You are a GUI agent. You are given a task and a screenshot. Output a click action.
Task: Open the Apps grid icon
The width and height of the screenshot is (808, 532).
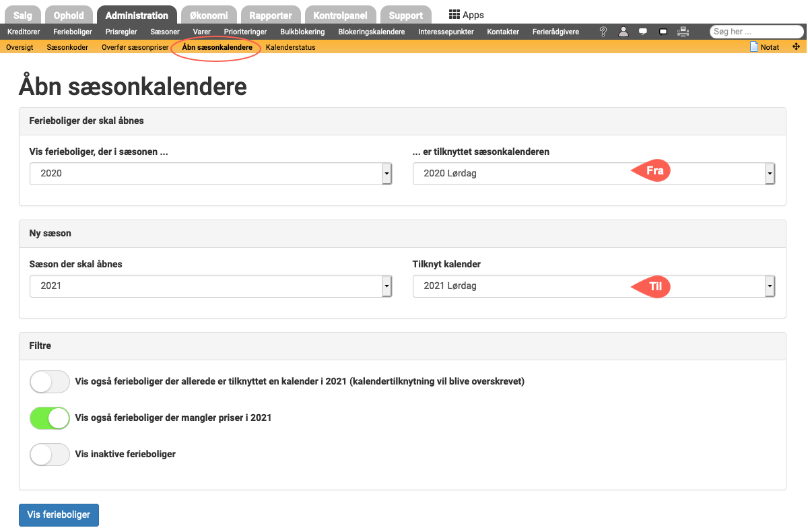pos(454,15)
